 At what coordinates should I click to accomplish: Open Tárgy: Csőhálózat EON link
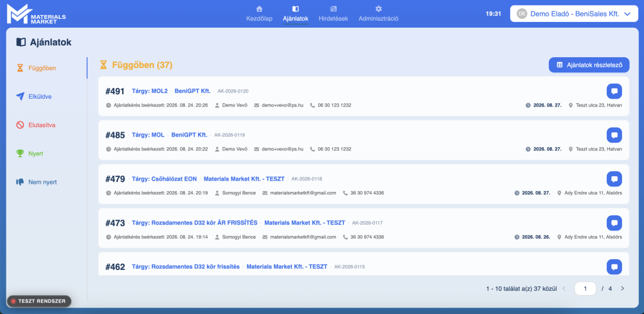click(x=164, y=179)
